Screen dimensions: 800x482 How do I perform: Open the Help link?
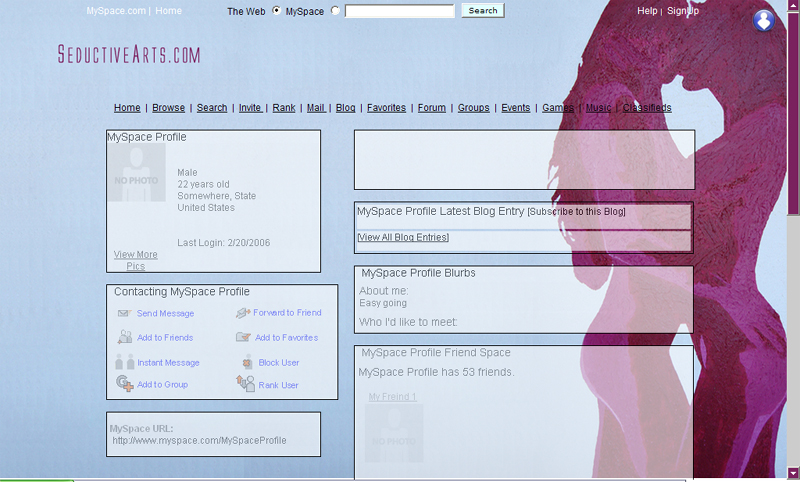tap(647, 11)
